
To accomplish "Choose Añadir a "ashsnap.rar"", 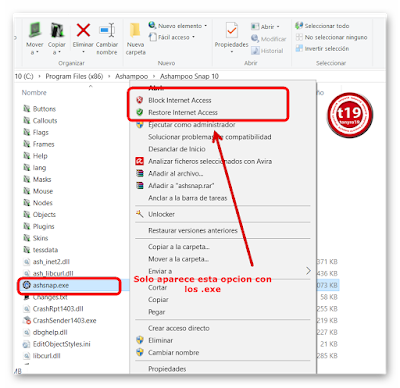I will click(181, 186).
